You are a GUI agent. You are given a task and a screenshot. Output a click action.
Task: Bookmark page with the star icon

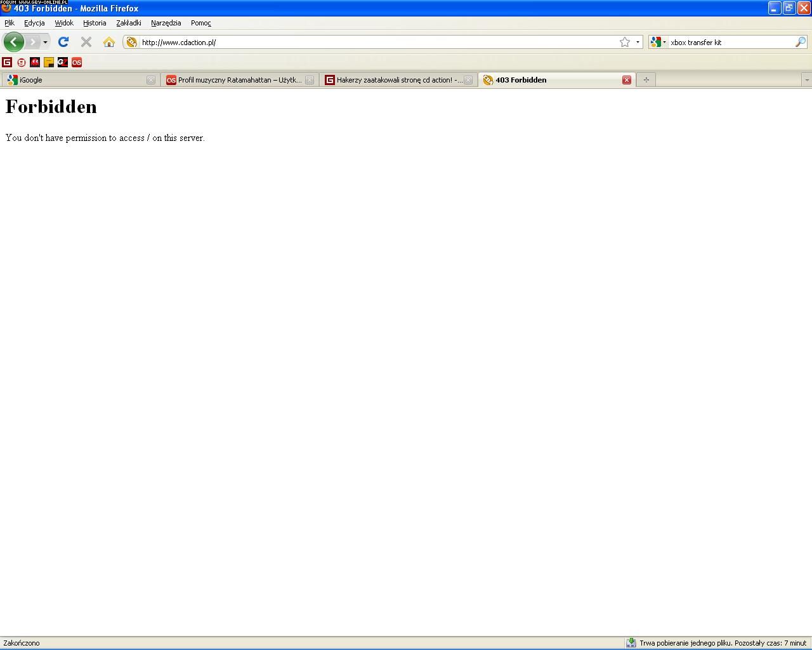[x=625, y=42]
